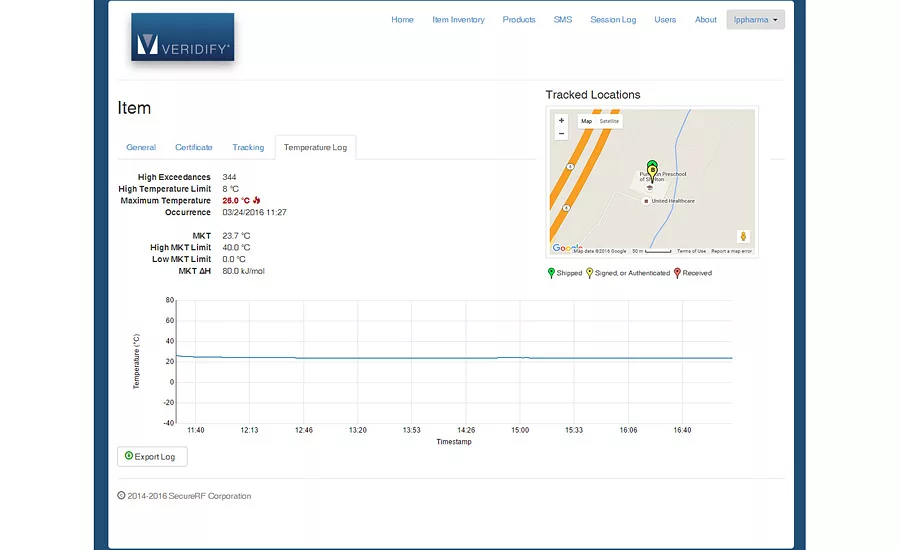
Task: Zoom out on the tracked locations map
Action: [561, 134]
